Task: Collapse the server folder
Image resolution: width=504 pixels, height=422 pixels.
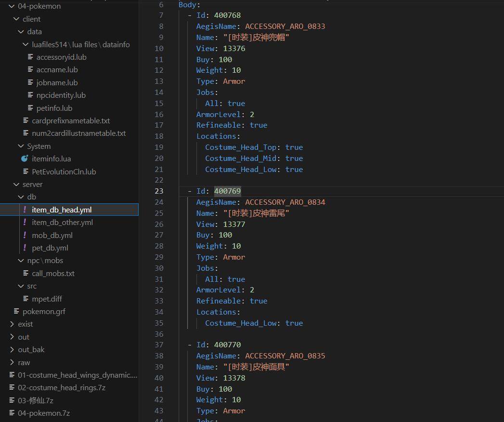Action: 16,184
